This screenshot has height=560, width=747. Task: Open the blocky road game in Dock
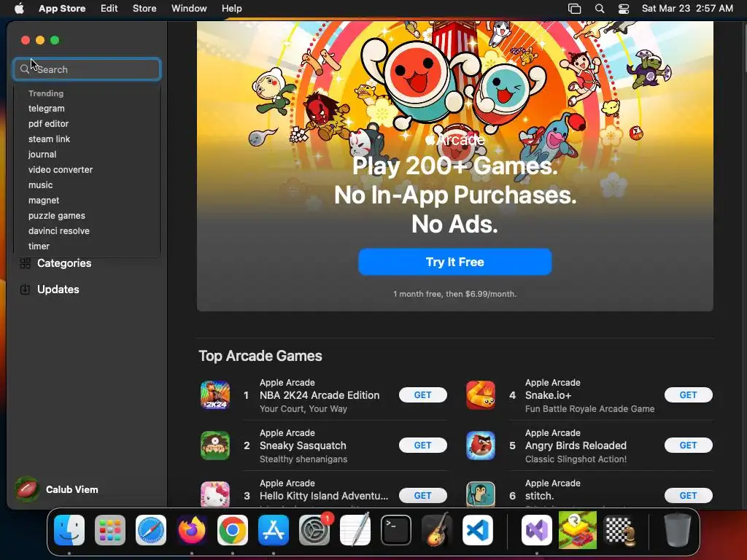coord(578,530)
